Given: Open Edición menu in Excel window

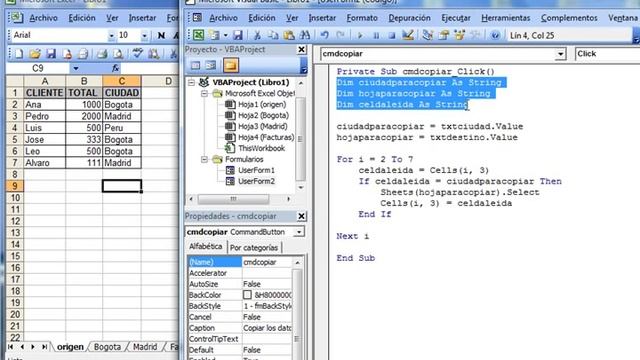Looking at the screenshot, I should click(x=82, y=18).
